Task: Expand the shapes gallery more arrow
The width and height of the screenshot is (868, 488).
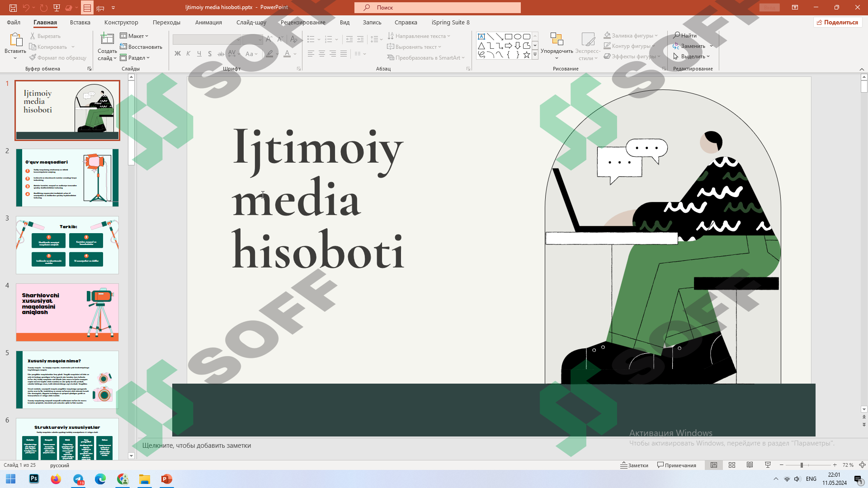Action: pos(535,55)
